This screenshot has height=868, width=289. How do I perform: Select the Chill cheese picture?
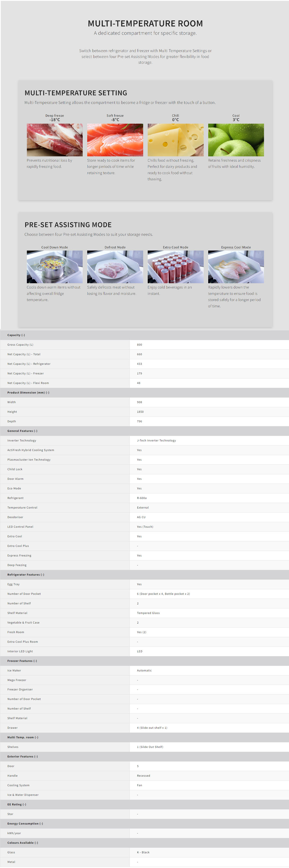pos(175,140)
